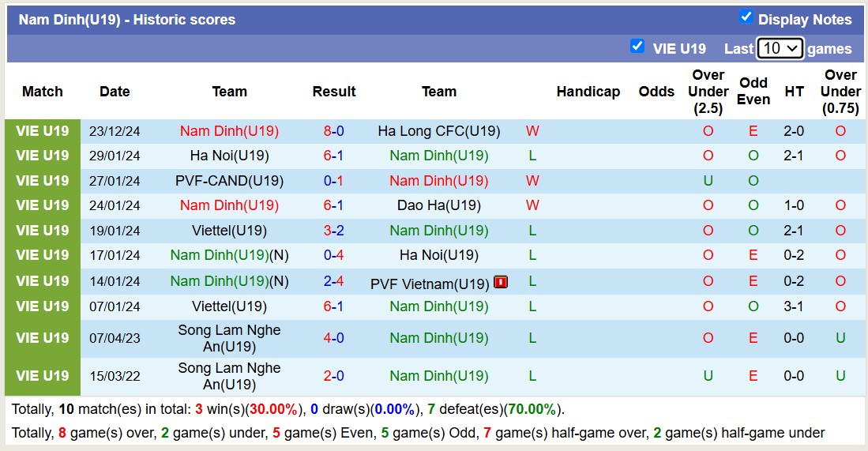The height and width of the screenshot is (451, 868).
Task: Click the VIE U19 label in last row
Action: click(43, 376)
